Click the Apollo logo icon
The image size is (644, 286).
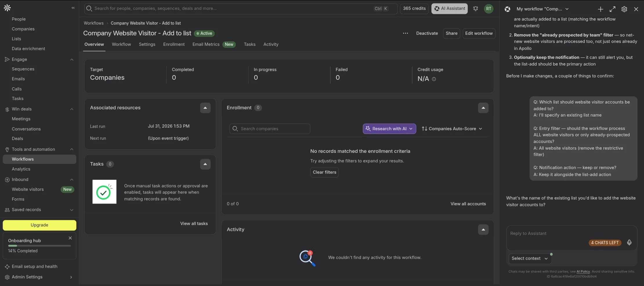pyautogui.click(x=7, y=8)
